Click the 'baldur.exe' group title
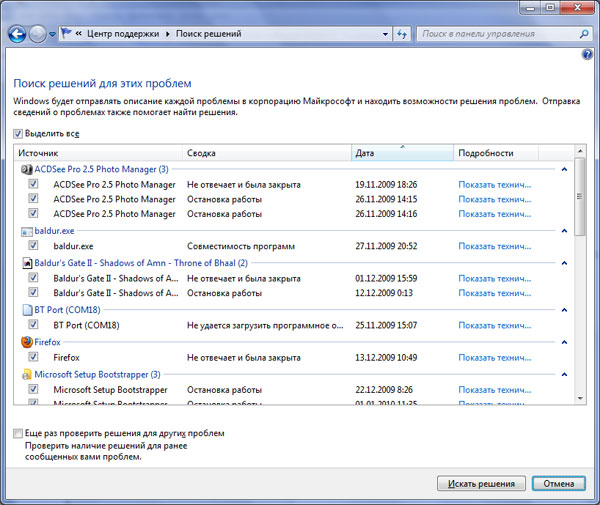Screen dimensions: 600x505 54,231
